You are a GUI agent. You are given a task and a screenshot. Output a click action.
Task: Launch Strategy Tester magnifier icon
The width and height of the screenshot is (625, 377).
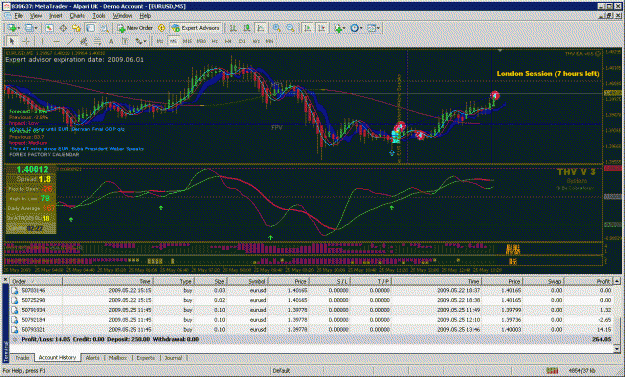pos(104,28)
